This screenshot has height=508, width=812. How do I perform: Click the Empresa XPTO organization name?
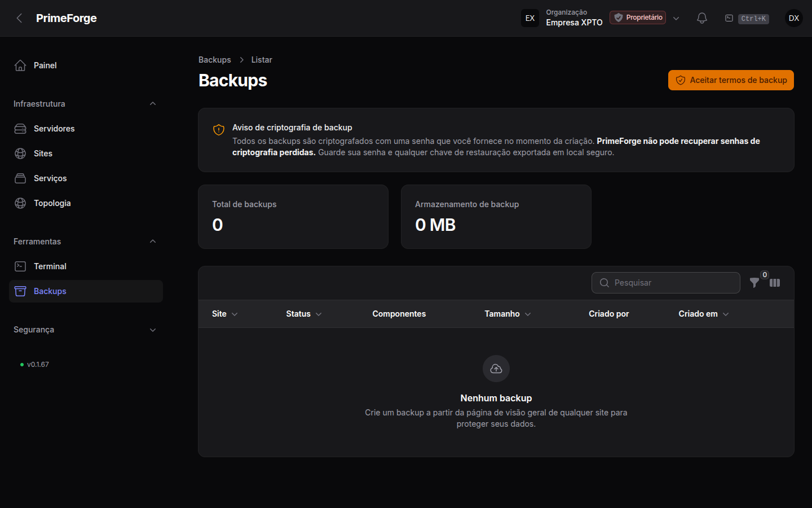click(574, 23)
